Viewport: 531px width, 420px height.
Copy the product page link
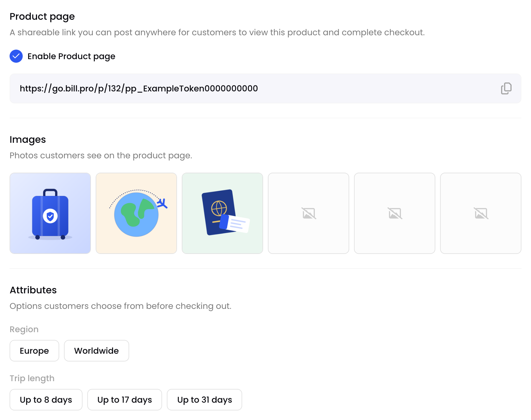[506, 88]
